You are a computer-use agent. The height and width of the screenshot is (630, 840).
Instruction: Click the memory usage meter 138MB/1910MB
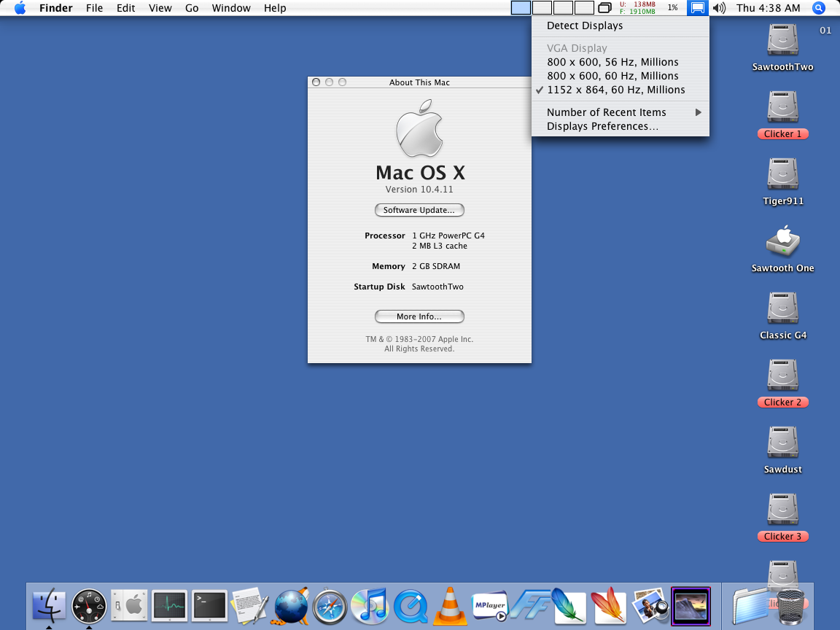tap(637, 8)
